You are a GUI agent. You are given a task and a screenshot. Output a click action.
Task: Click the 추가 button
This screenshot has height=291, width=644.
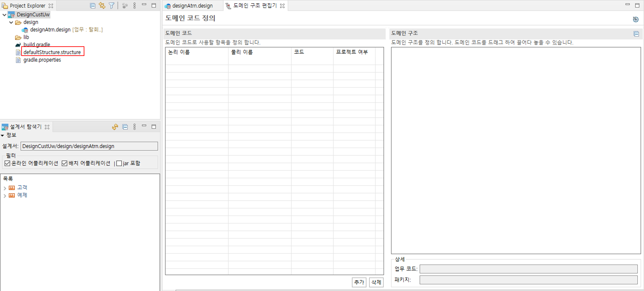click(x=359, y=282)
